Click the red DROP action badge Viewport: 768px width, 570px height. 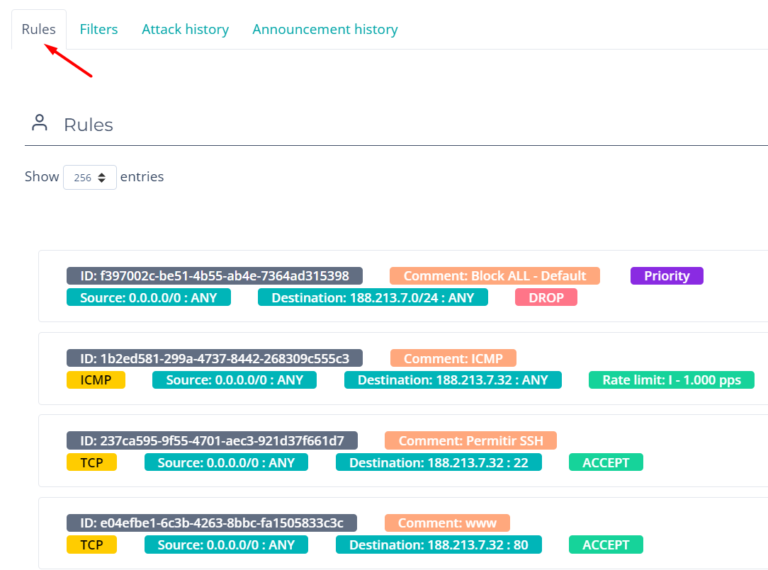[546, 297]
